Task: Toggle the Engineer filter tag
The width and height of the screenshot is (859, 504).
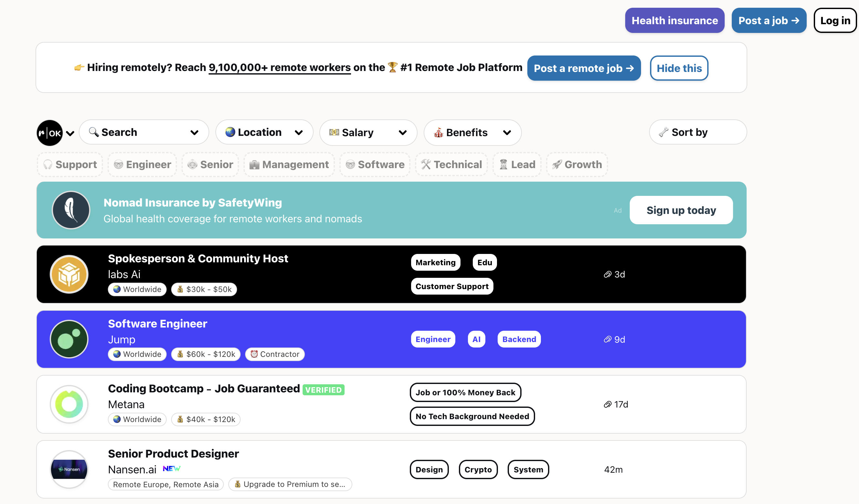Action: pos(142,165)
